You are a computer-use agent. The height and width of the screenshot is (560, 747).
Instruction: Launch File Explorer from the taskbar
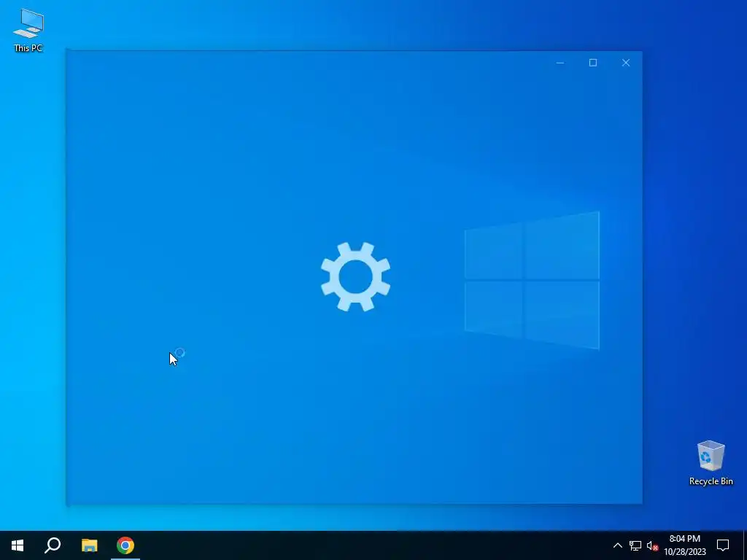(89, 545)
